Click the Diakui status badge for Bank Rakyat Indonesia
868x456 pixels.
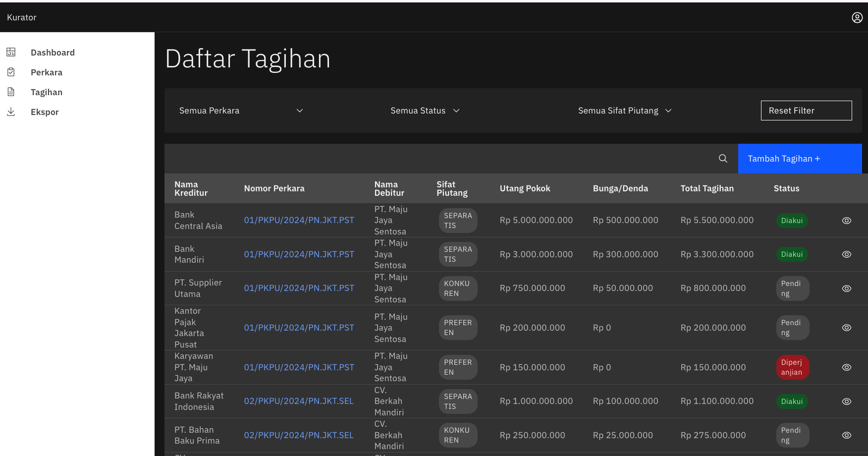[792, 401]
